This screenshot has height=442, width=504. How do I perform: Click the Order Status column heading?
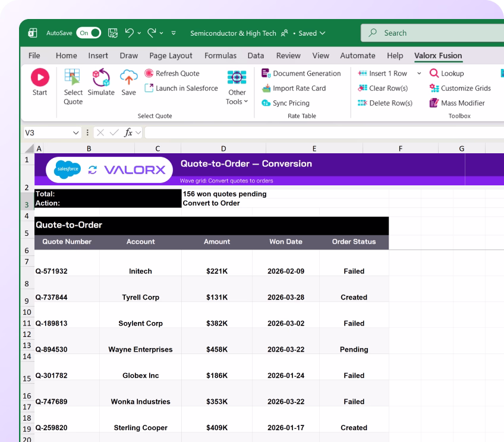[x=354, y=242]
